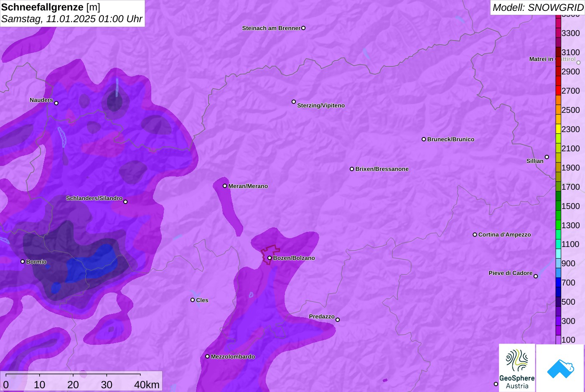
Task: Click the Meran/Merano location dot
Action: (225, 186)
